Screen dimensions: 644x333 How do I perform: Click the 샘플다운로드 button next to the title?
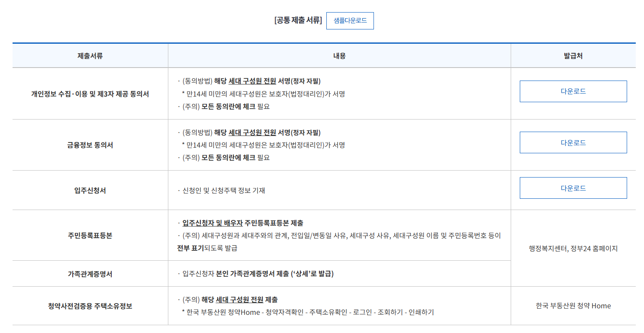pos(350,20)
